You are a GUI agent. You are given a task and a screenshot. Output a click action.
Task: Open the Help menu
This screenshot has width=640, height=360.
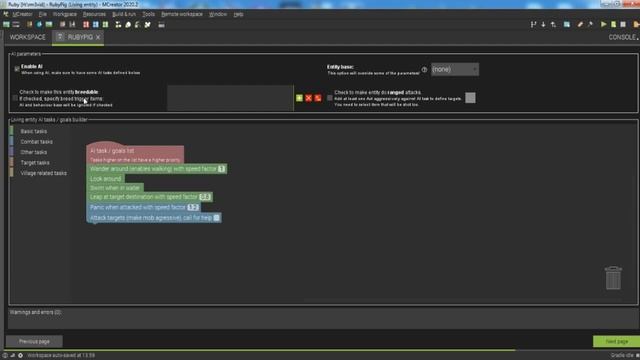tap(238, 14)
